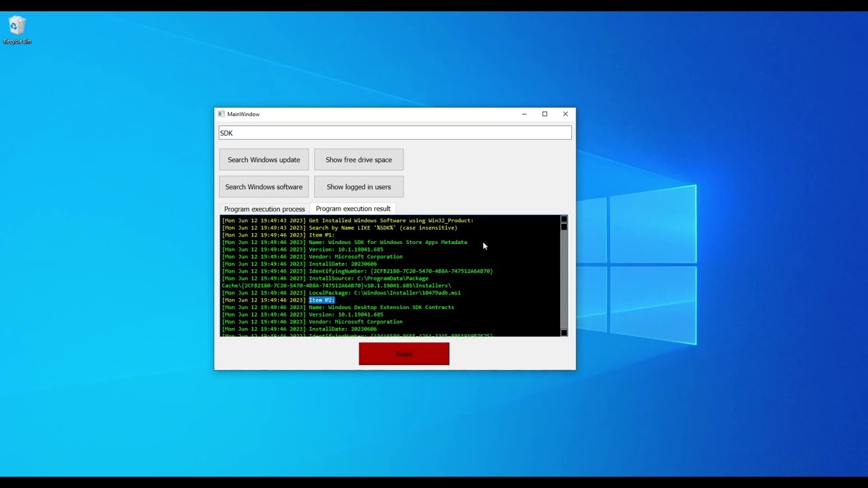Click the Search Windows update button
Viewport: 868px width, 488px height.
[x=264, y=160]
